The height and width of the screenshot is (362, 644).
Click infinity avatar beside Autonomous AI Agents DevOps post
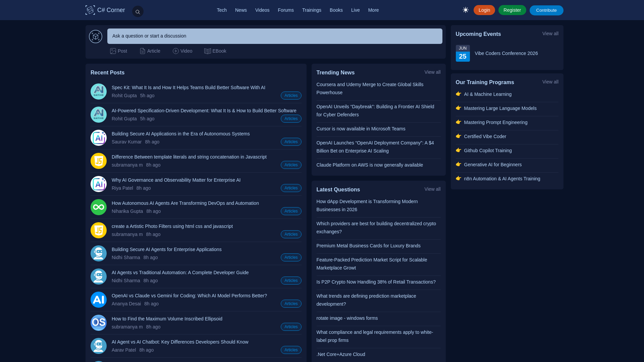point(99,207)
